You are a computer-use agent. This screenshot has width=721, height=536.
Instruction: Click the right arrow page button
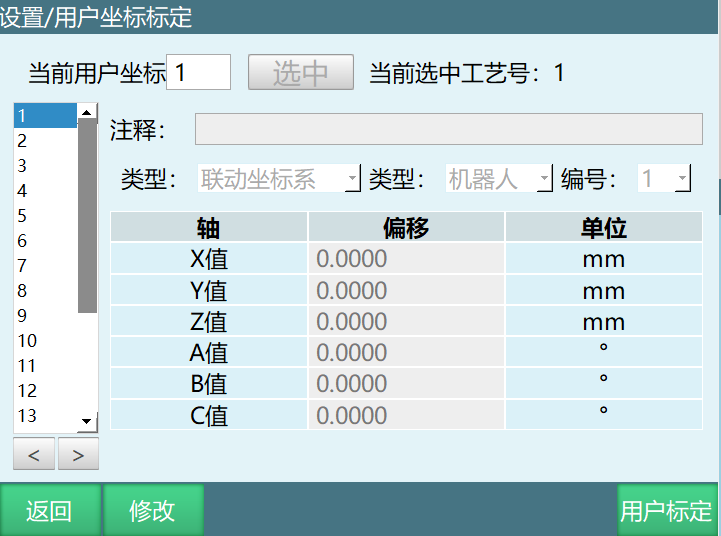(x=78, y=455)
